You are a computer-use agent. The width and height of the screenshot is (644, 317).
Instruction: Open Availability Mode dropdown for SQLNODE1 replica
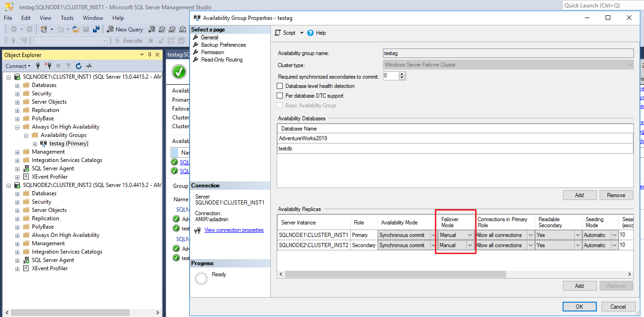[x=433, y=235]
